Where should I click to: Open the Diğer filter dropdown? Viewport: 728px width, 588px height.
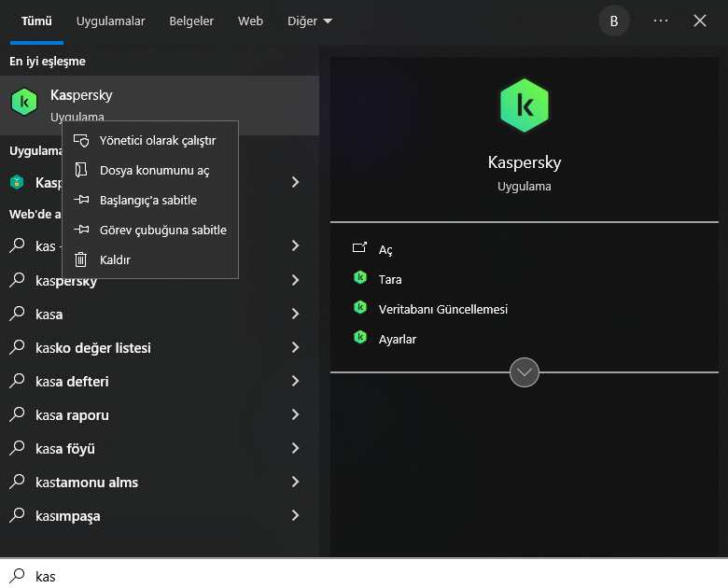pyautogui.click(x=308, y=21)
